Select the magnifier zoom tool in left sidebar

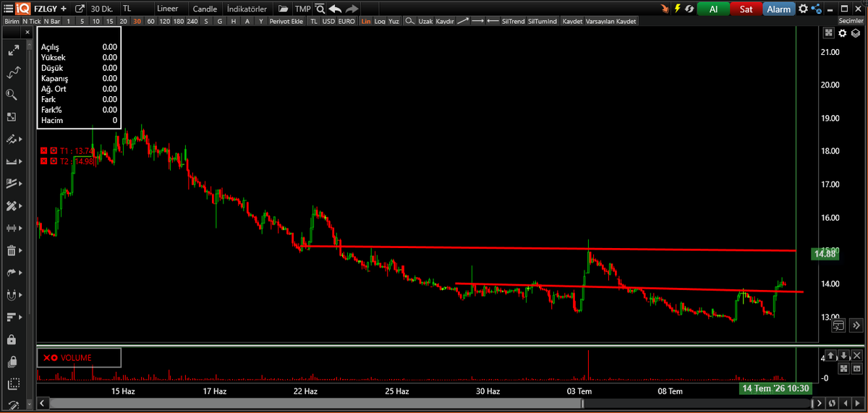[12, 95]
